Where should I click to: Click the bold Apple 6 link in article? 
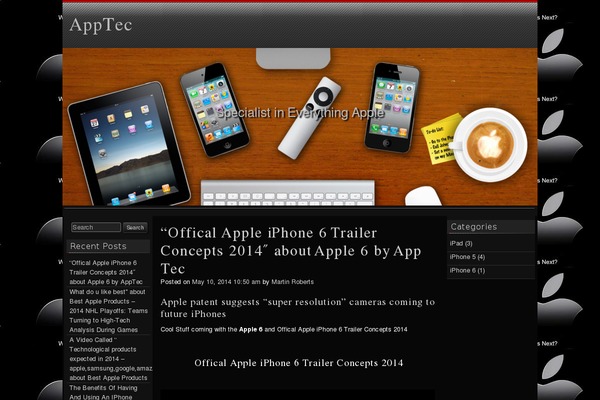(251, 329)
